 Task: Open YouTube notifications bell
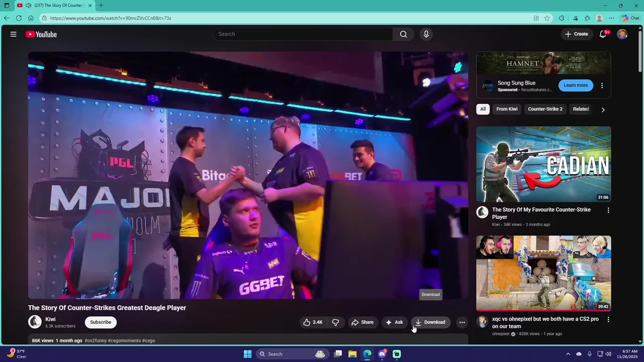(x=603, y=34)
